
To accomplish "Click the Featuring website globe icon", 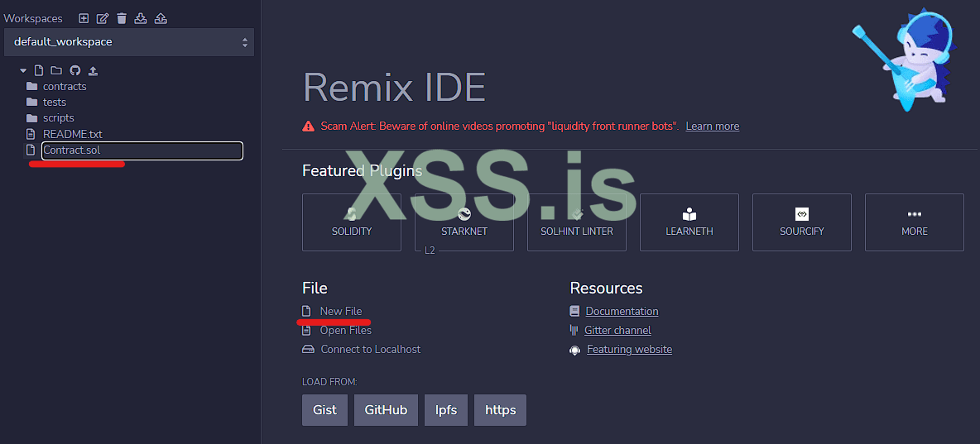I will coord(575,351).
